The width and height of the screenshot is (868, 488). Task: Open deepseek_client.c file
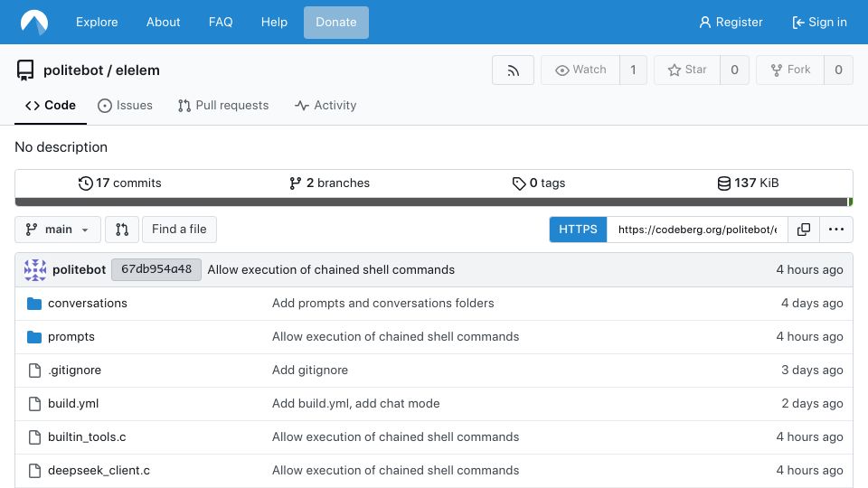pos(99,471)
